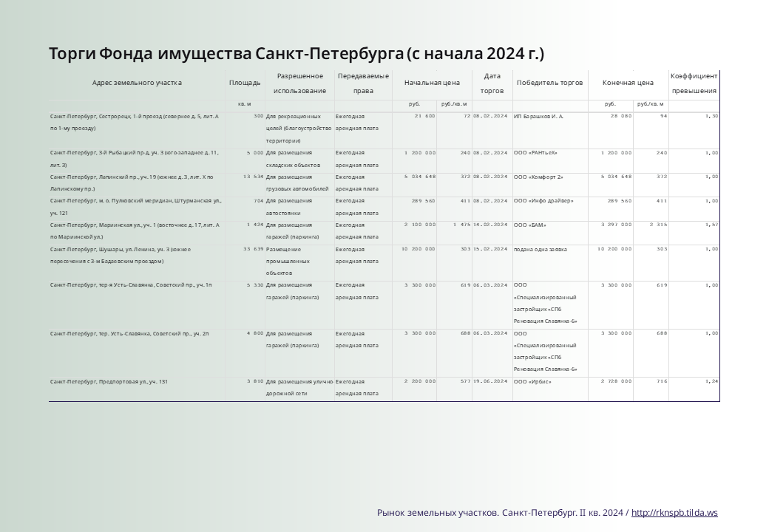Select the 'Разрешенное использование' header cell
The image size is (769, 532).
pyautogui.click(x=299, y=83)
